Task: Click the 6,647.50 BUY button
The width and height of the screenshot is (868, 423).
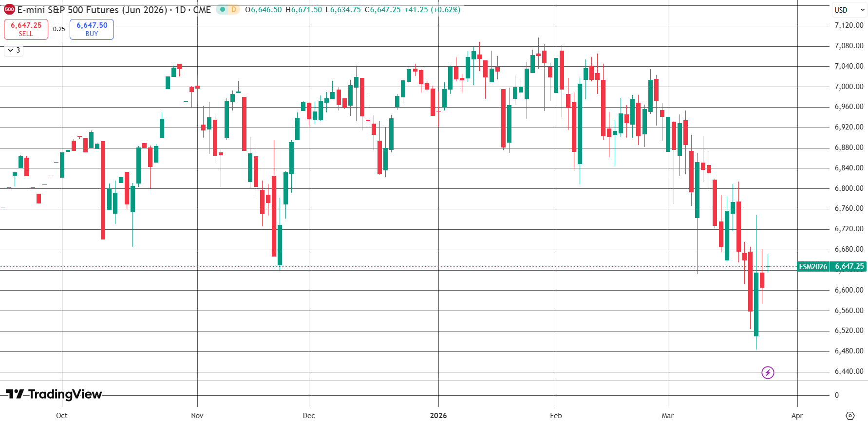Action: point(92,29)
